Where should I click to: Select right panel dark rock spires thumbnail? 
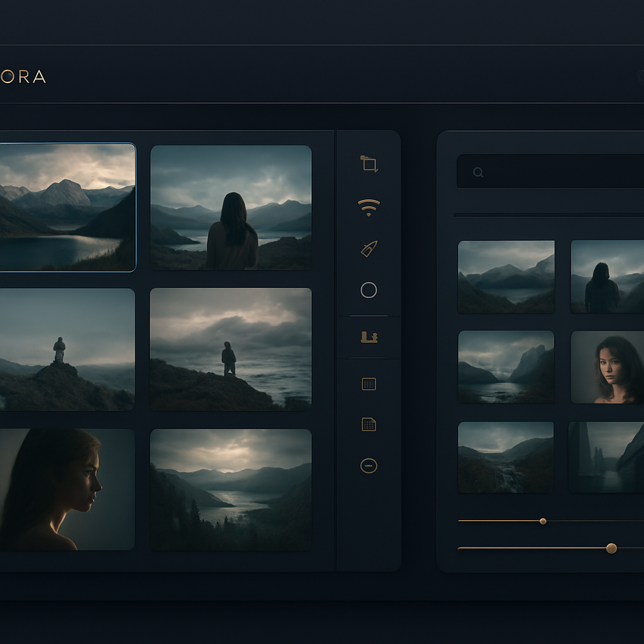(x=606, y=457)
